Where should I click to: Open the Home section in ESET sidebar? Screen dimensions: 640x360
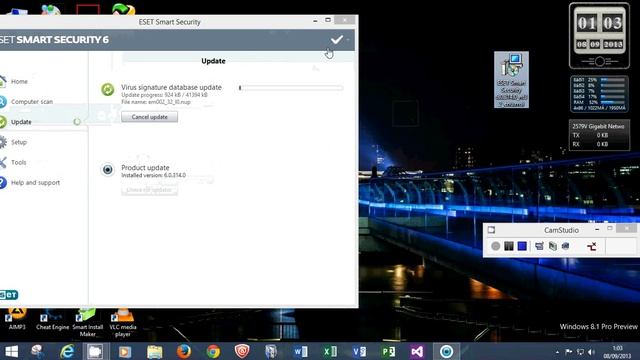19,82
